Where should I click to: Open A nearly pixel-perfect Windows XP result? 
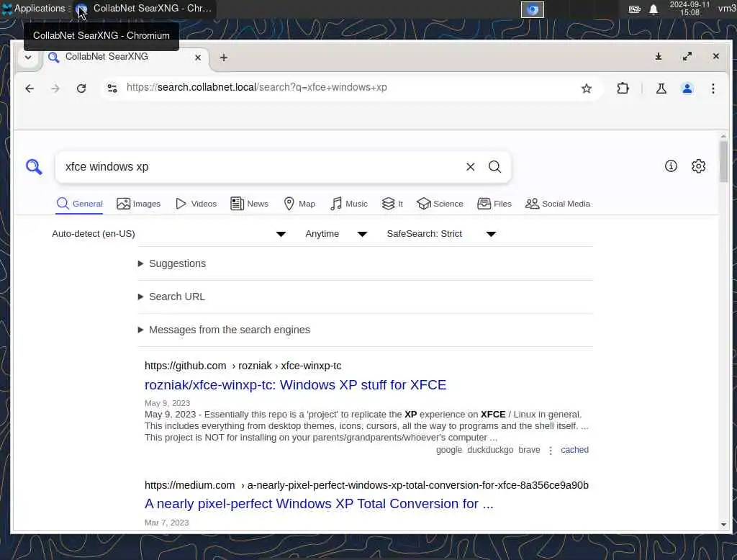click(x=319, y=504)
